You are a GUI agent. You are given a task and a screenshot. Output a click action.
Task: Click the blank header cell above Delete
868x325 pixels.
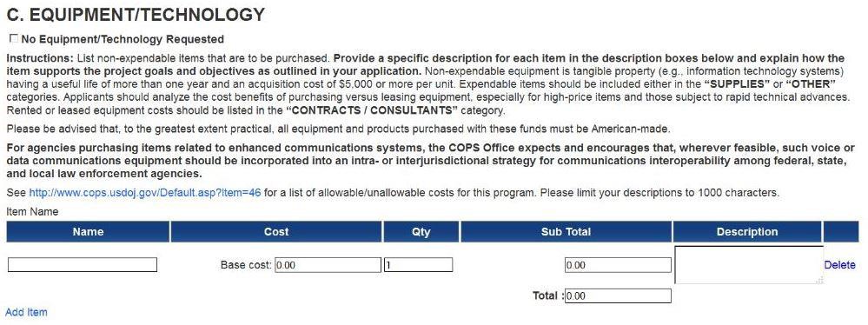841,231
